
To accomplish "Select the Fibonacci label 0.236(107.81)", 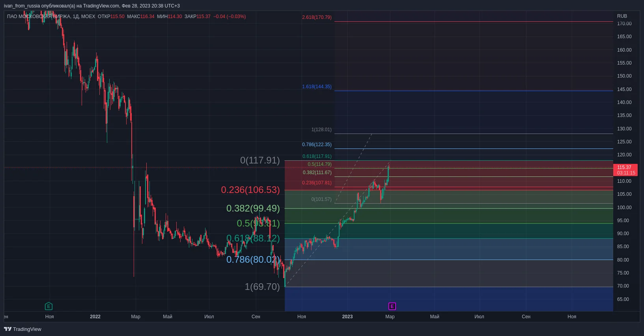I will click(x=317, y=183).
